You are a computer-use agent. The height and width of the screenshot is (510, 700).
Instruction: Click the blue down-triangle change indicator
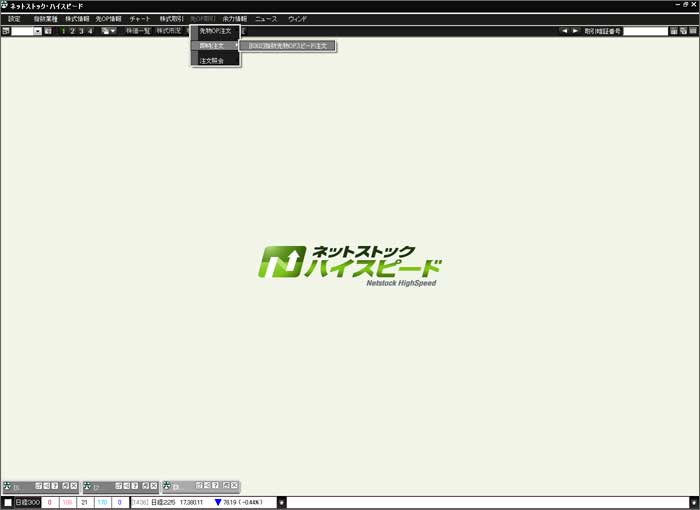pos(218,502)
